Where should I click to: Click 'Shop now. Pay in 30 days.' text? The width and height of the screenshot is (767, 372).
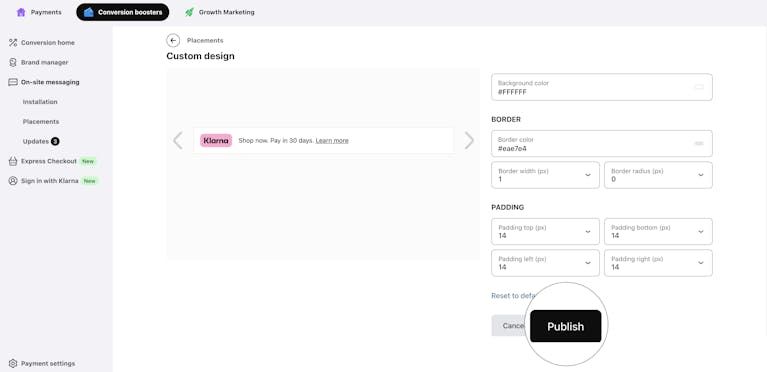(x=276, y=140)
